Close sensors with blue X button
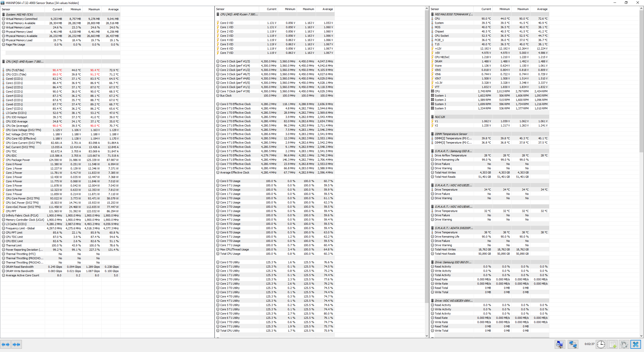The width and height of the screenshot is (644, 352). tap(636, 344)
